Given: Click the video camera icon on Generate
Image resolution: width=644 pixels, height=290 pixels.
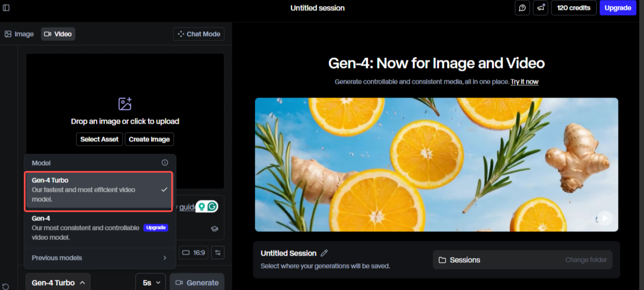Looking at the screenshot, I should (x=179, y=283).
